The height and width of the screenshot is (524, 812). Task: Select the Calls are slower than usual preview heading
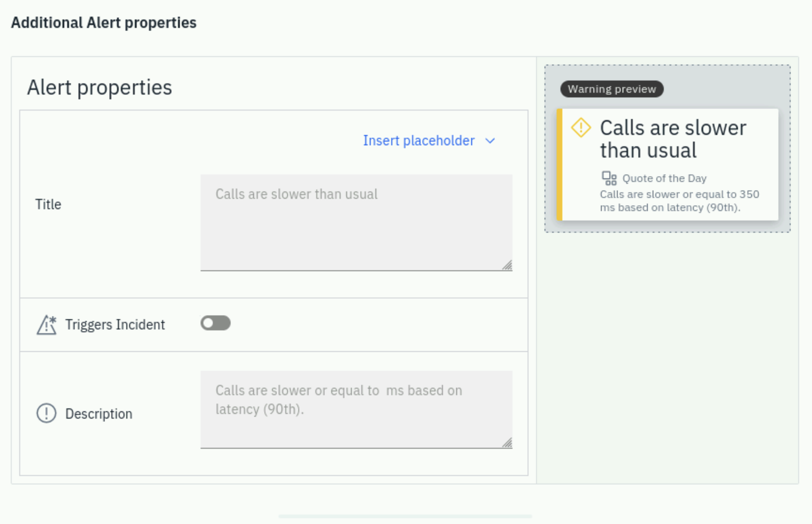673,139
